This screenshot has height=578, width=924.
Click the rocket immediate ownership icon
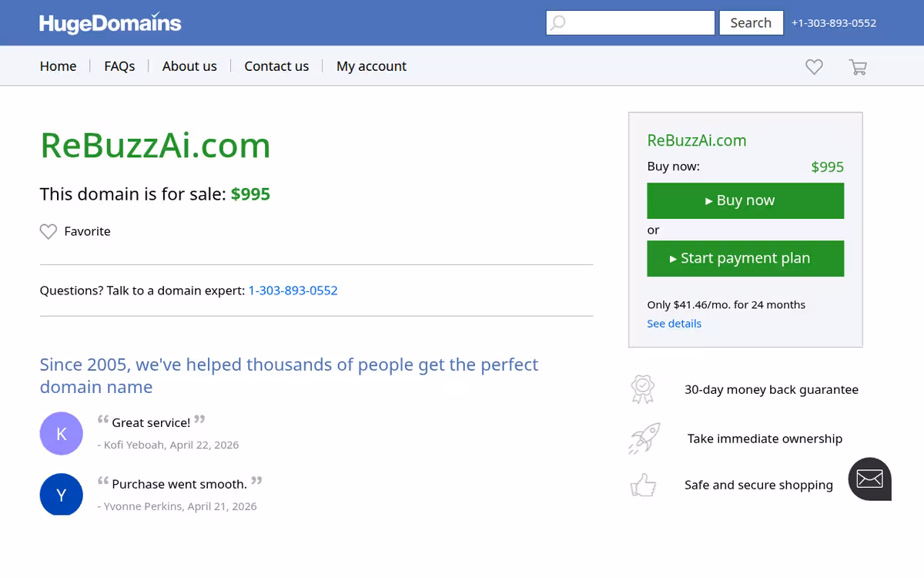pyautogui.click(x=644, y=439)
